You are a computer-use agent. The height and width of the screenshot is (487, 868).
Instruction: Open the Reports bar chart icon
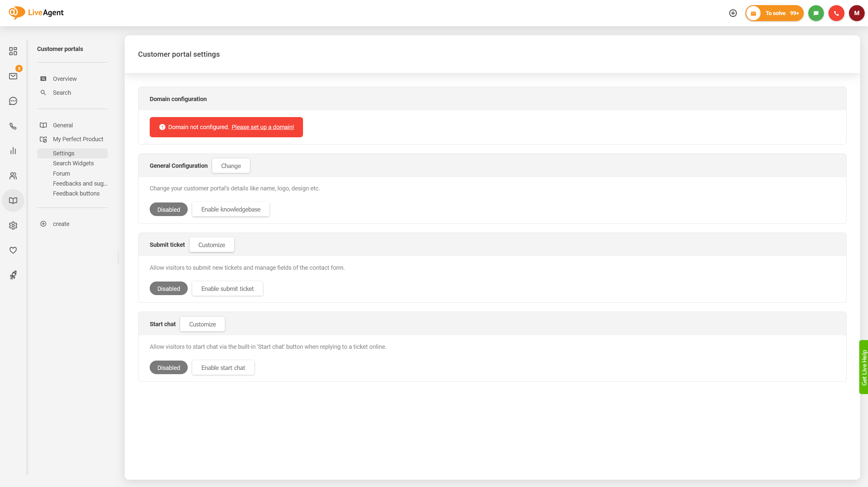point(13,151)
